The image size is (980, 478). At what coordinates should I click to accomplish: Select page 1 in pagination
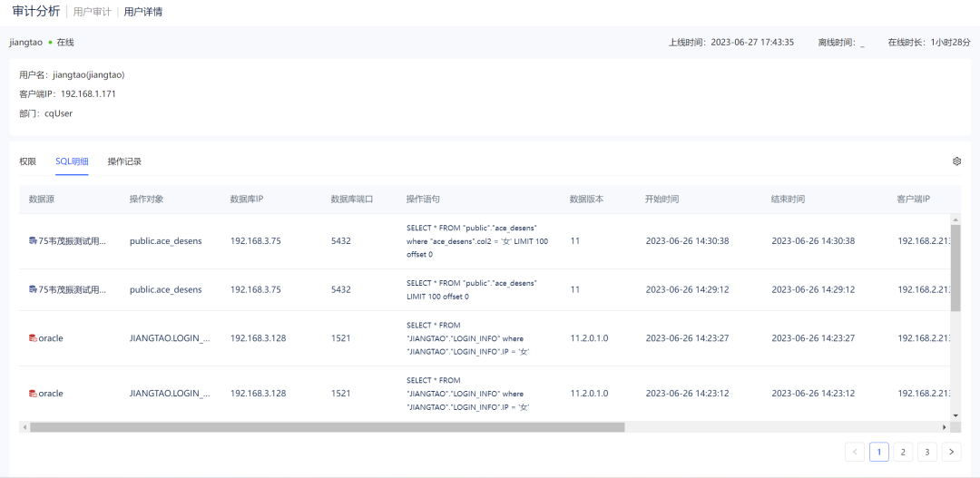pos(878,452)
